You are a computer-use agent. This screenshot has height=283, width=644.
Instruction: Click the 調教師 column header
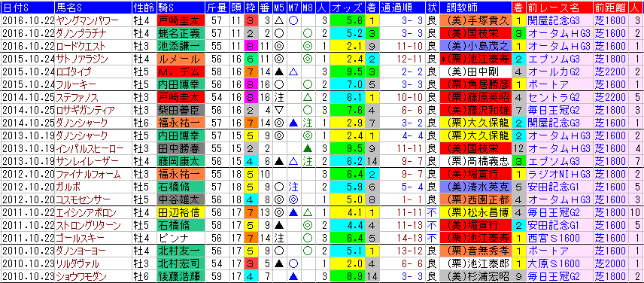(x=475, y=8)
